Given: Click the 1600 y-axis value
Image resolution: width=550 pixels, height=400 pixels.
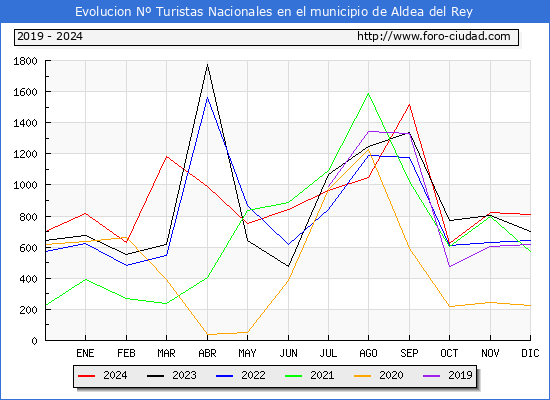Looking at the screenshot, I should [25, 92].
